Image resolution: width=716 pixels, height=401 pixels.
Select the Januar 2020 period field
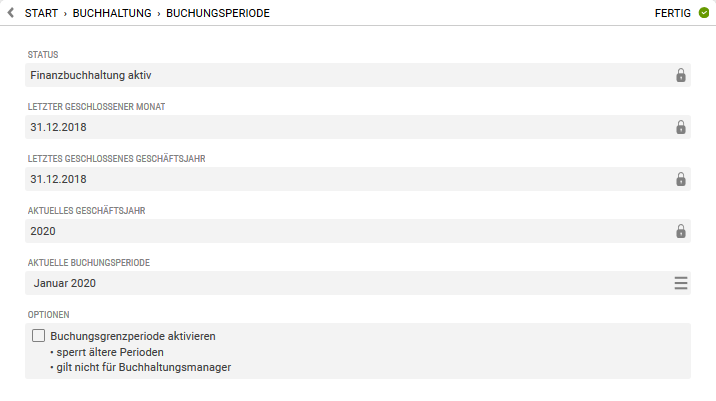[358, 283]
